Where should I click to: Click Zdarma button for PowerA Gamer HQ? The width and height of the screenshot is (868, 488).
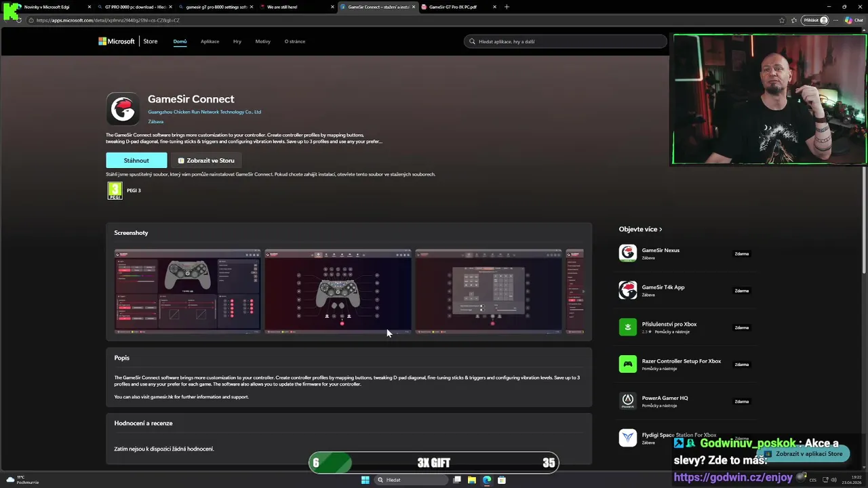(741, 402)
